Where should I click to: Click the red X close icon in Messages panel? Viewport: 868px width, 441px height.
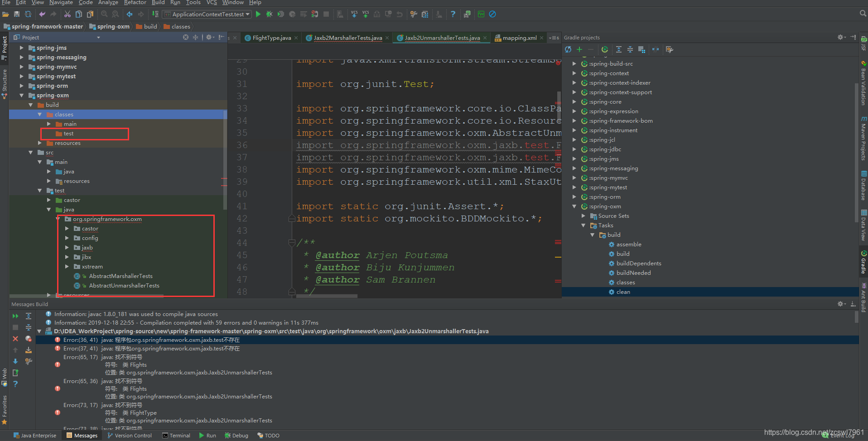point(15,339)
